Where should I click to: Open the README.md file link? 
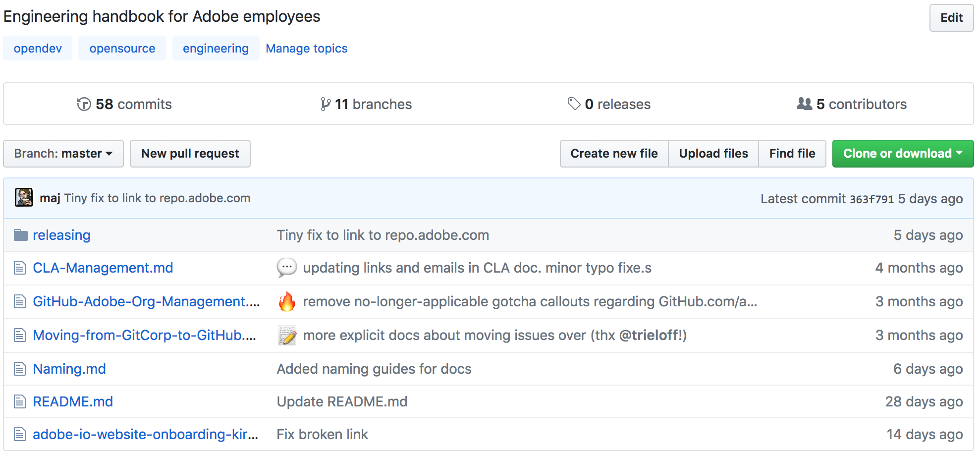click(x=73, y=401)
